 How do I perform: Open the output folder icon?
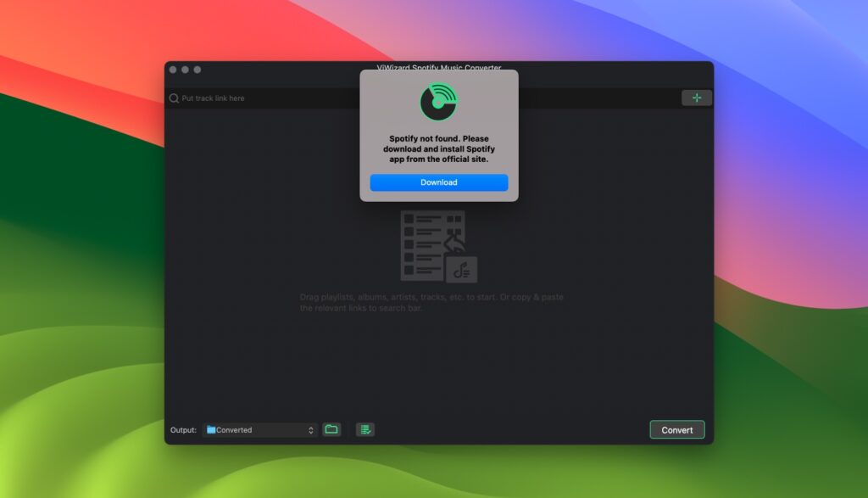pyautogui.click(x=331, y=429)
